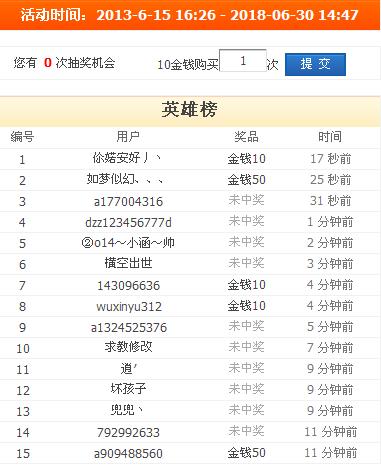The height and width of the screenshot is (465, 381).
Task: Click user a177004316 in row 3
Action: point(128,201)
